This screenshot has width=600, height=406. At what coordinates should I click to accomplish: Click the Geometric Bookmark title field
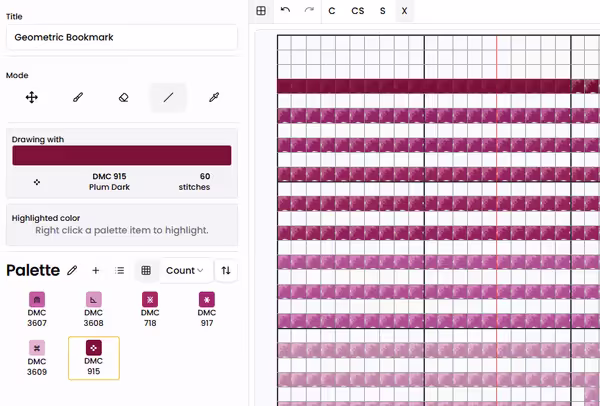[x=122, y=37]
